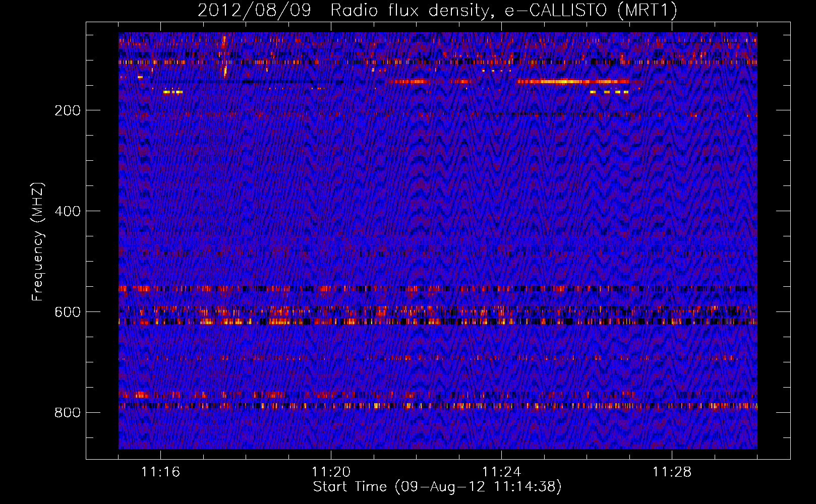Click the '11:28' time tick label
Viewport: 816px width, 504px height.
672,472
